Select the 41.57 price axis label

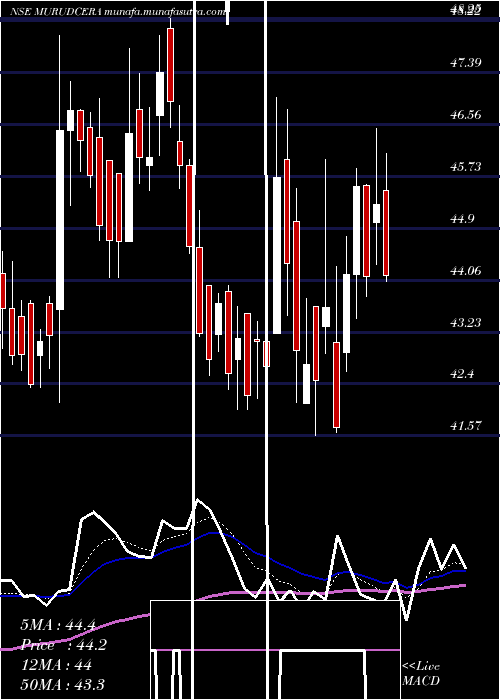(466, 426)
